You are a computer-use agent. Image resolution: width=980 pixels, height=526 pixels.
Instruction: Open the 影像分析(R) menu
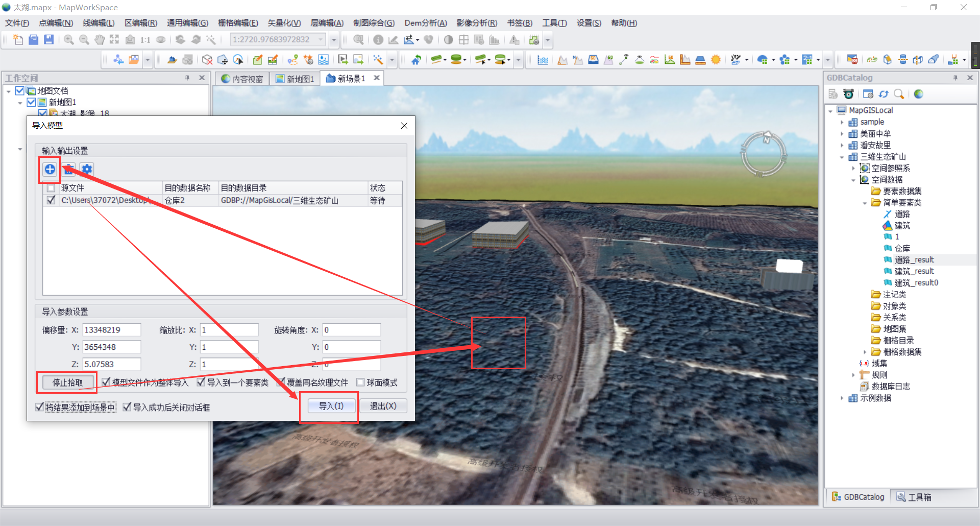tap(477, 23)
